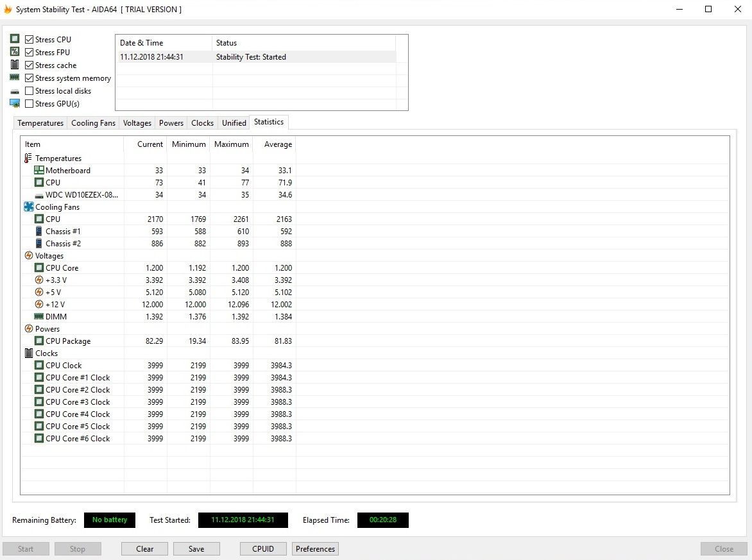Click the 'No battery' indicator
This screenshot has width=752, height=560.
coord(109,520)
